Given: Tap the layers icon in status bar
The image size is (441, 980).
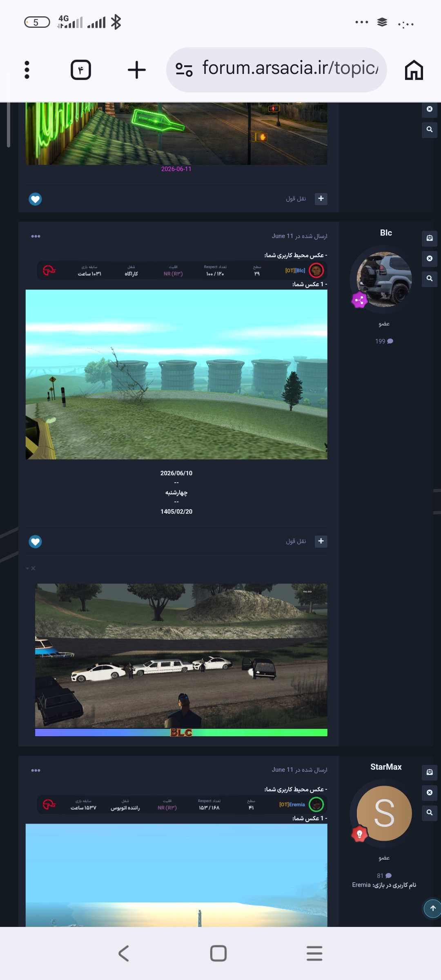Looking at the screenshot, I should tap(382, 22).
